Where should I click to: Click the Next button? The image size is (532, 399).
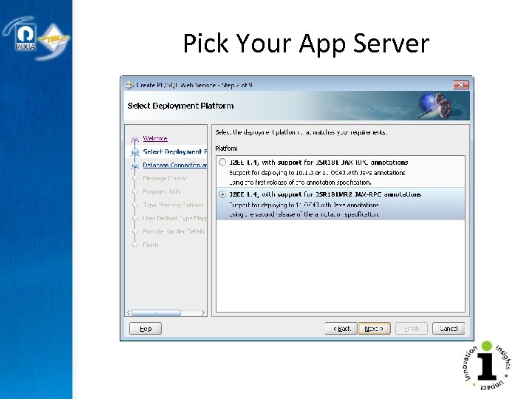(x=374, y=328)
